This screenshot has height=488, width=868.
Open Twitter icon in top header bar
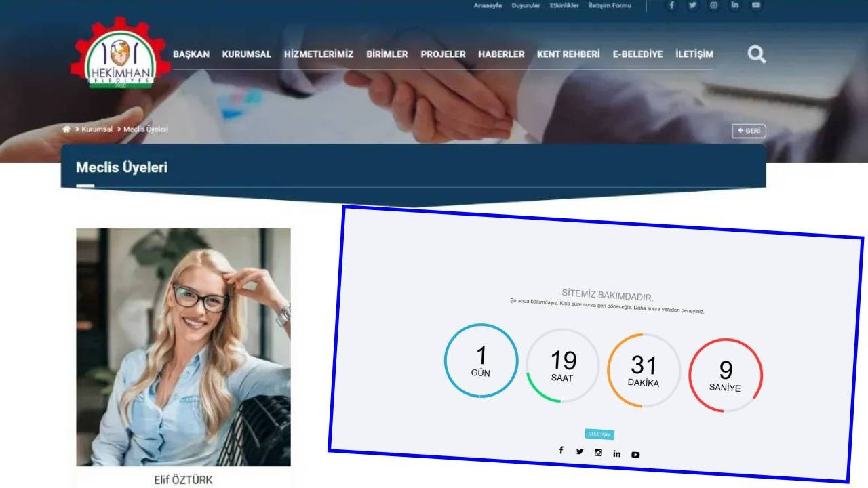[x=692, y=5]
